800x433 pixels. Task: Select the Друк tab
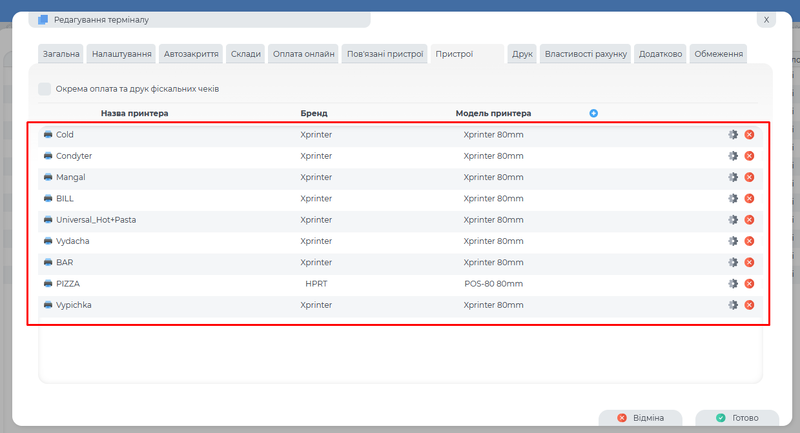pos(522,53)
